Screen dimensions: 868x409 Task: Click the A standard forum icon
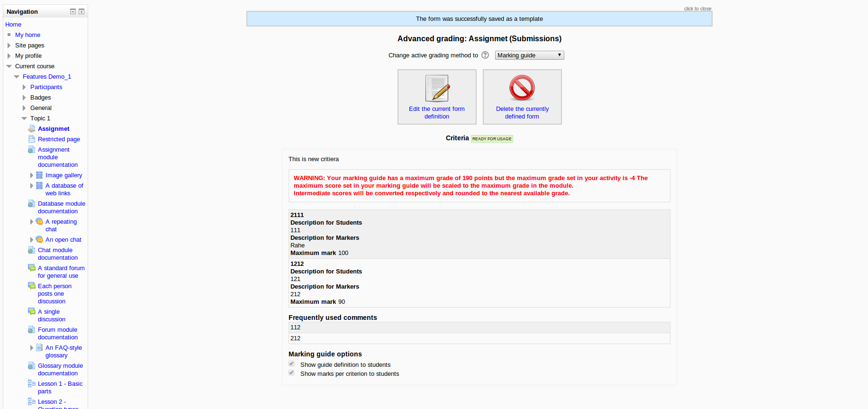(x=32, y=268)
